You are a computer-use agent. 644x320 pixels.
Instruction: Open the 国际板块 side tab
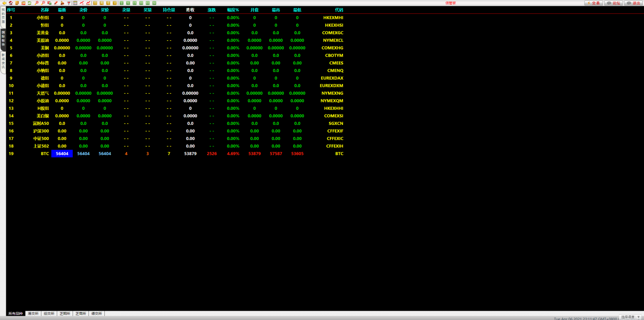coord(3,38)
